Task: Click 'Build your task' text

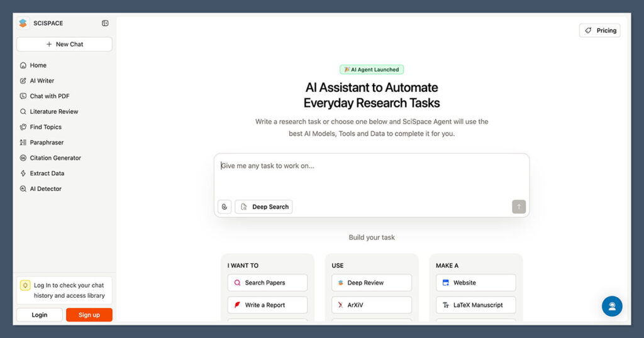Action: click(x=372, y=237)
